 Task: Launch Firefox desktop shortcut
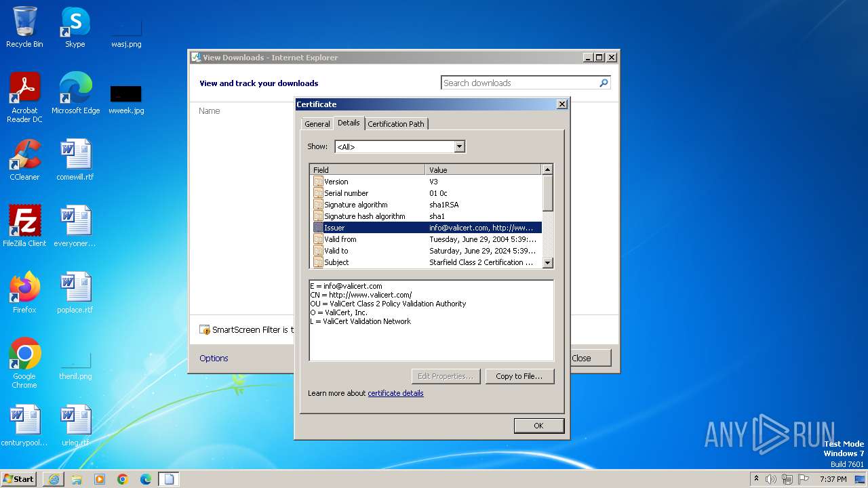click(x=24, y=293)
